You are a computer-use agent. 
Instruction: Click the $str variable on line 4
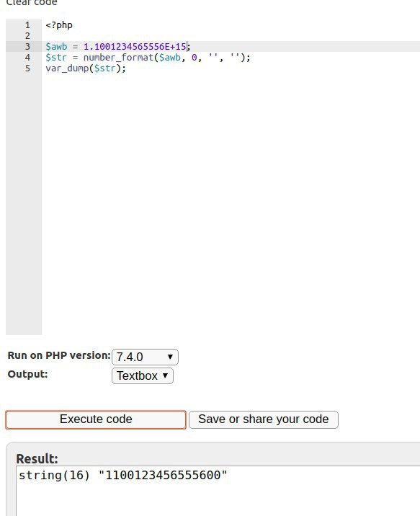pyautogui.click(x=56, y=58)
